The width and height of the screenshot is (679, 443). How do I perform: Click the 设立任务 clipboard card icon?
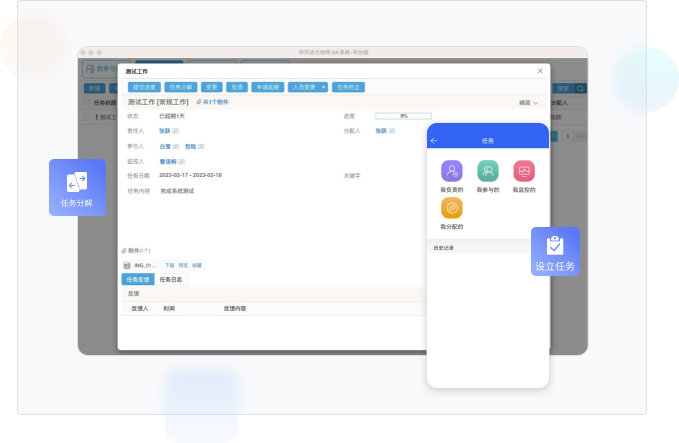(555, 245)
